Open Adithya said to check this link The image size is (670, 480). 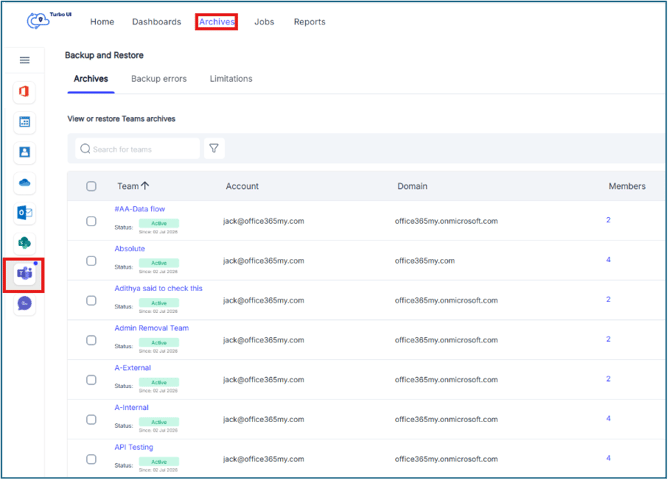click(159, 289)
